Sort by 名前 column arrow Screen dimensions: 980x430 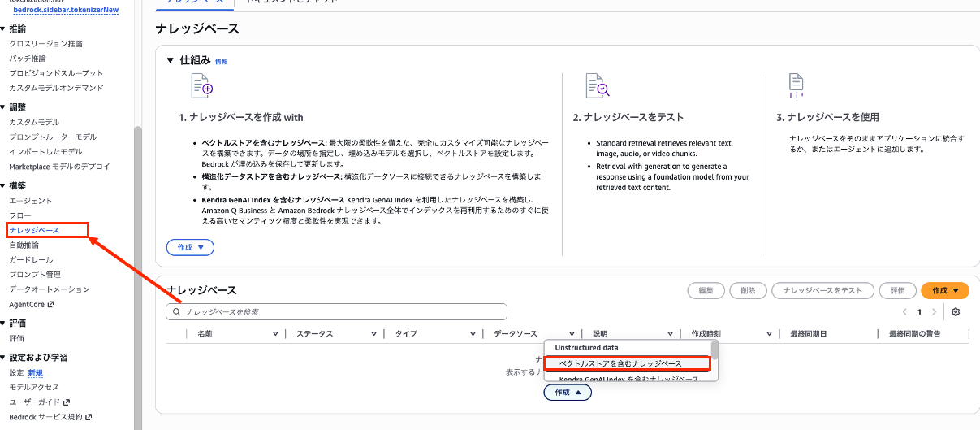tap(275, 334)
